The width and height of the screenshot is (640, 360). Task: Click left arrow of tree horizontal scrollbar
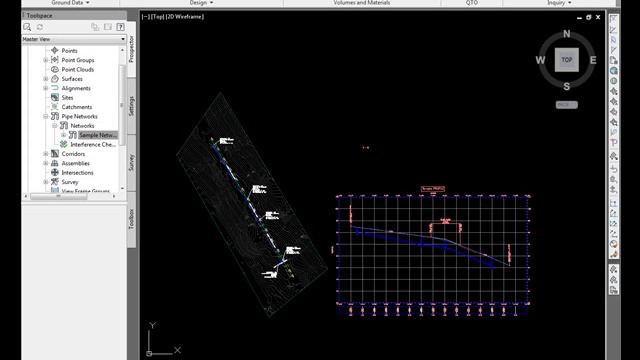pyautogui.click(x=26, y=196)
